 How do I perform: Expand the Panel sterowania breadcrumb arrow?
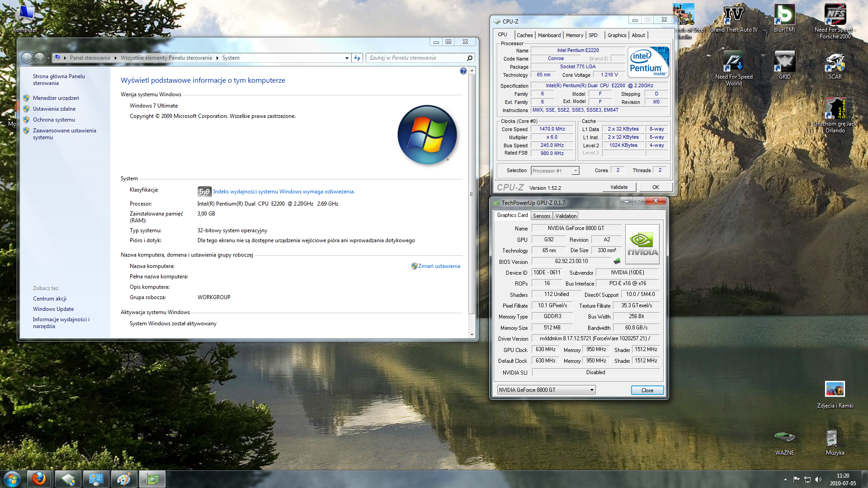[115, 58]
